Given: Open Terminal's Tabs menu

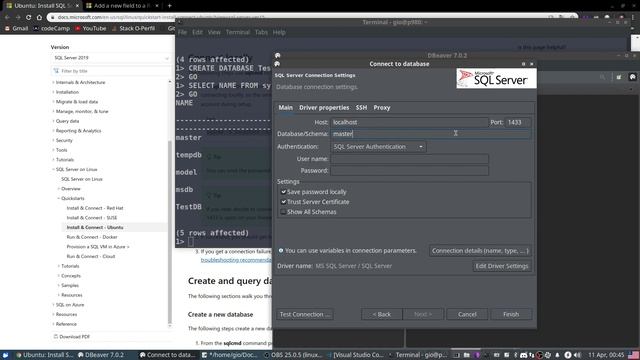Looking at the screenshot, I should point(261,32).
